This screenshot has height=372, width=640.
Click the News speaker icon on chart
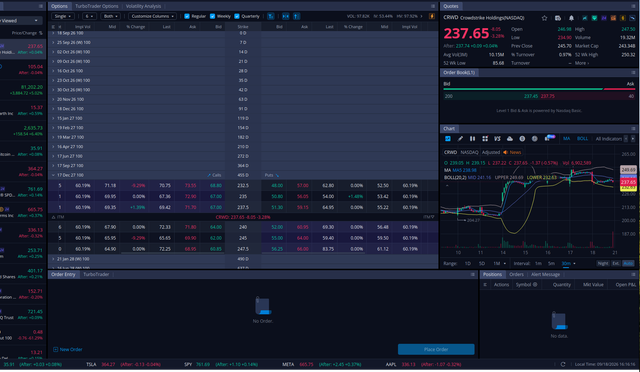pyautogui.click(x=505, y=152)
